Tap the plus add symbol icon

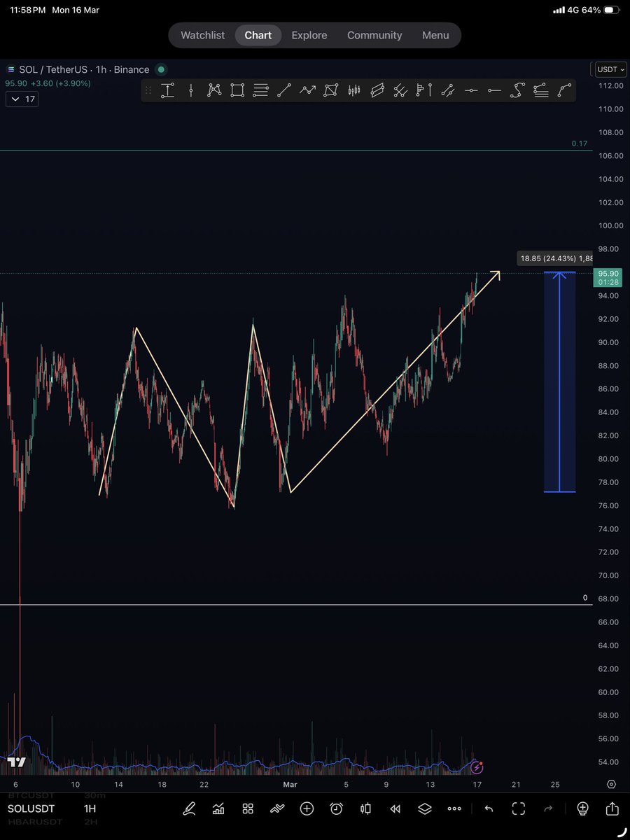coord(307,808)
